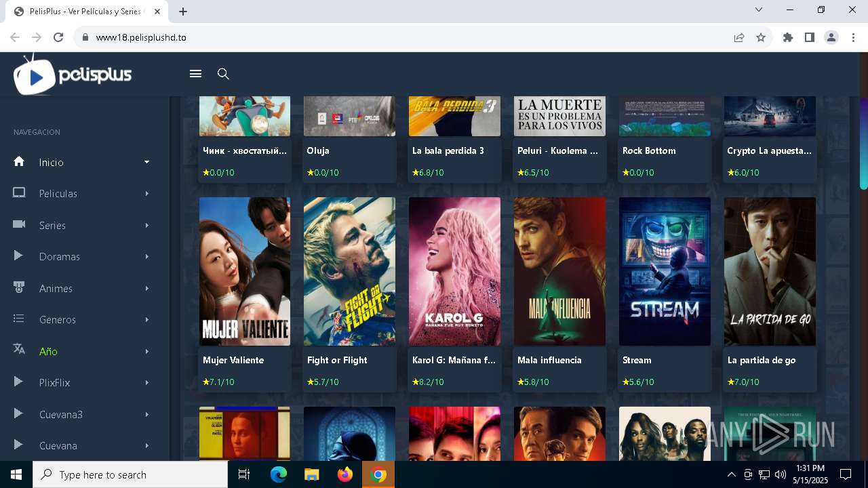
Task: Click the La partida de go poster
Action: tap(770, 271)
